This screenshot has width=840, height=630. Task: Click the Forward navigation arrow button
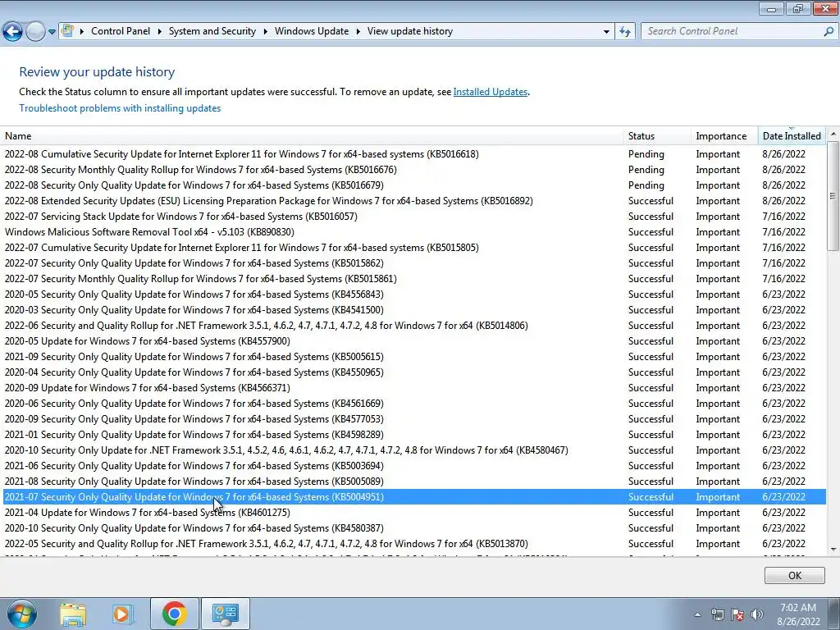pos(35,32)
